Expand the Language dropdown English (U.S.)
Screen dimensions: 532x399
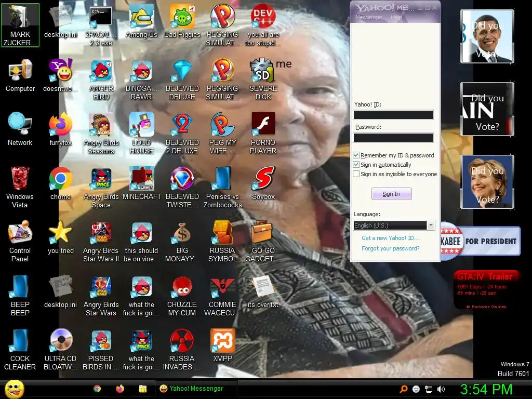(394, 225)
